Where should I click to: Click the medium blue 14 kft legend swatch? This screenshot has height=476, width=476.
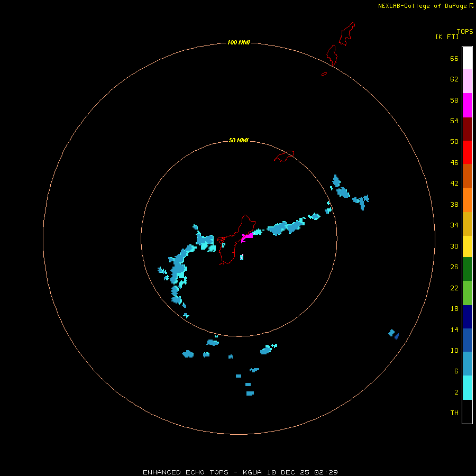pyautogui.click(x=467, y=340)
